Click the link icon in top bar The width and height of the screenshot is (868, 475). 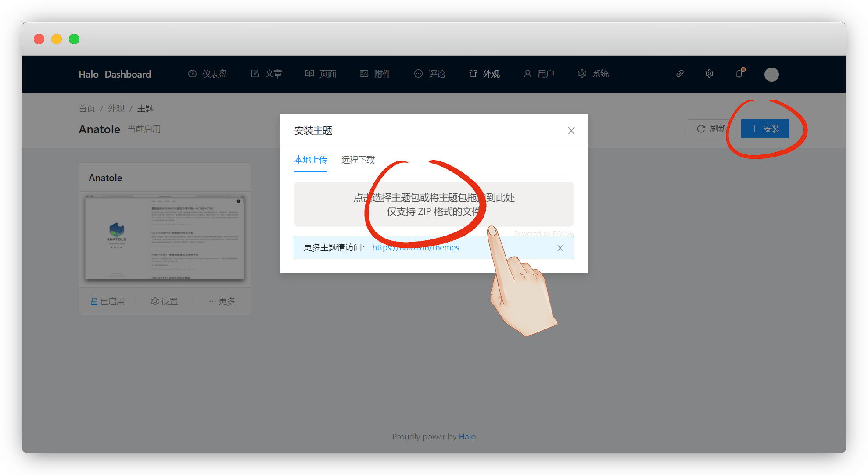click(680, 74)
